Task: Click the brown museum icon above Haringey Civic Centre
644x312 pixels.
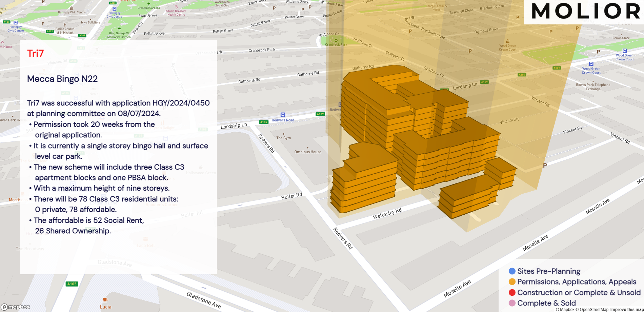Action: [72, 8]
